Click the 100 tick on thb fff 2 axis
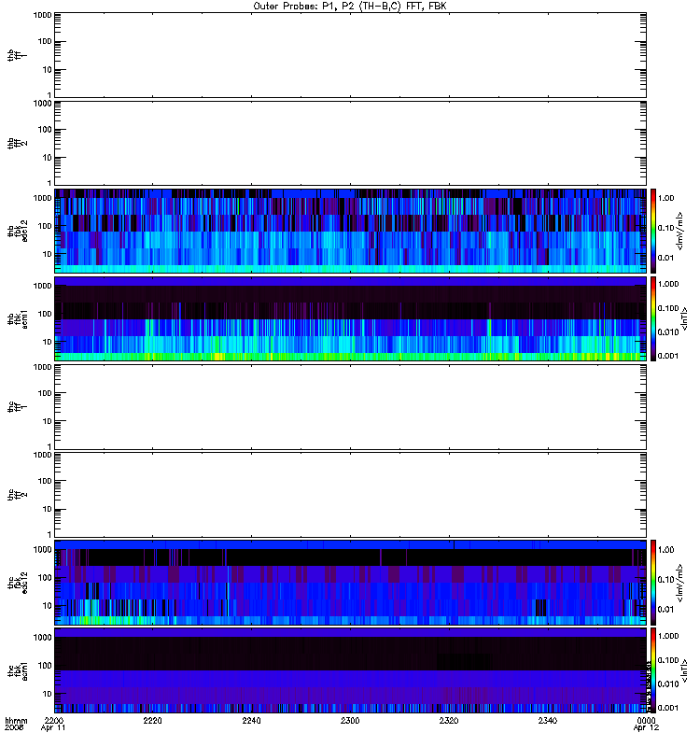The height and width of the screenshot is (747, 700). click(44, 130)
